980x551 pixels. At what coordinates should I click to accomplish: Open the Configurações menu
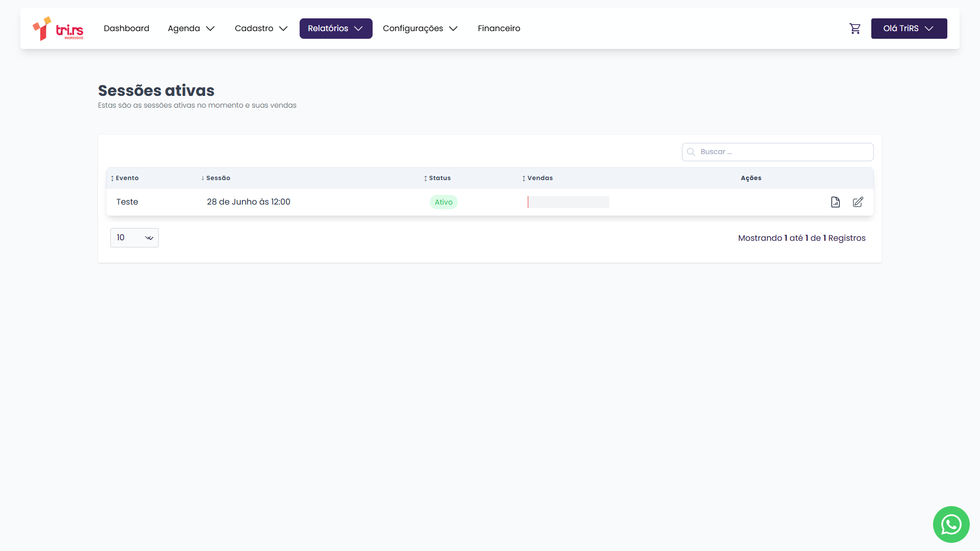pyautogui.click(x=420, y=29)
